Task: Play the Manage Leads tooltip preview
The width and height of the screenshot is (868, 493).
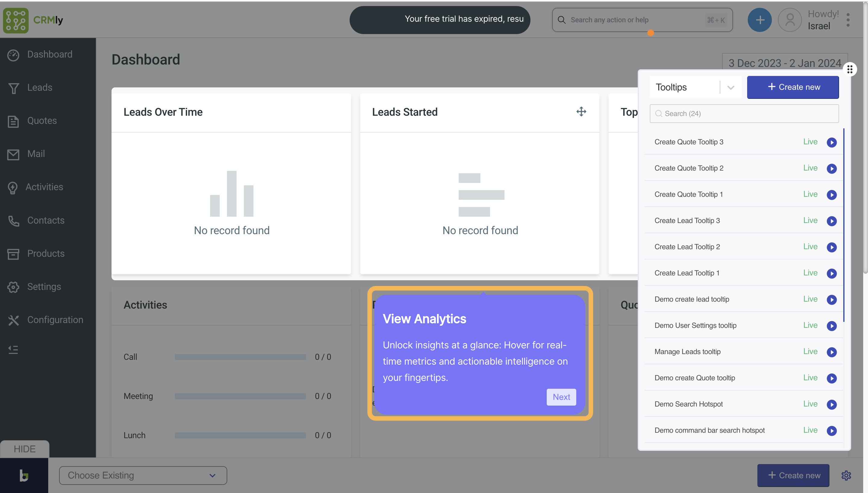Action: (832, 352)
